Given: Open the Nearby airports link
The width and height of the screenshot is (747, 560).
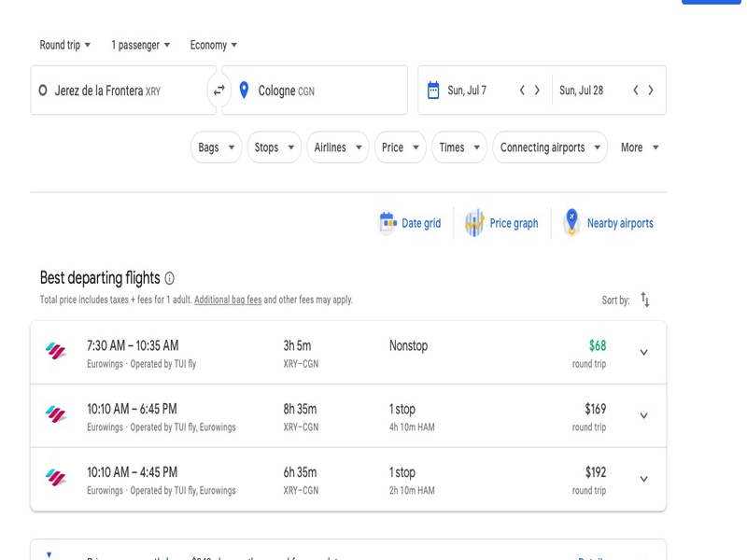Looking at the screenshot, I should pos(620,223).
